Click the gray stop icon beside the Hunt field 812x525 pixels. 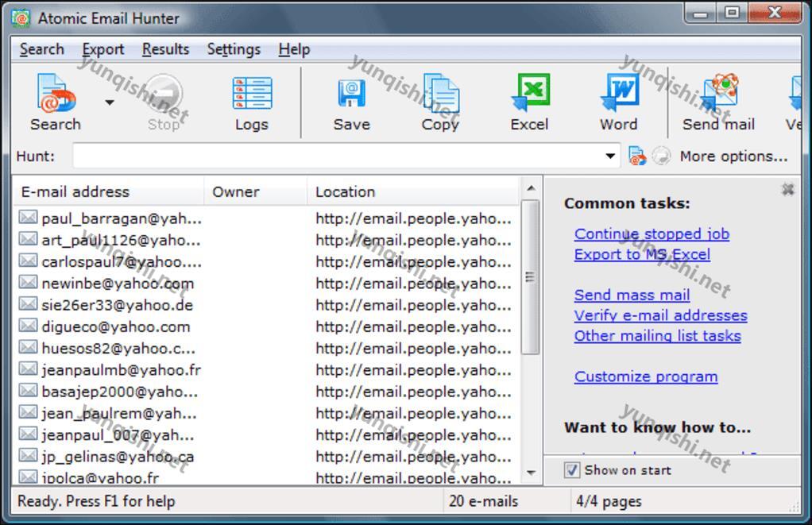tap(661, 156)
